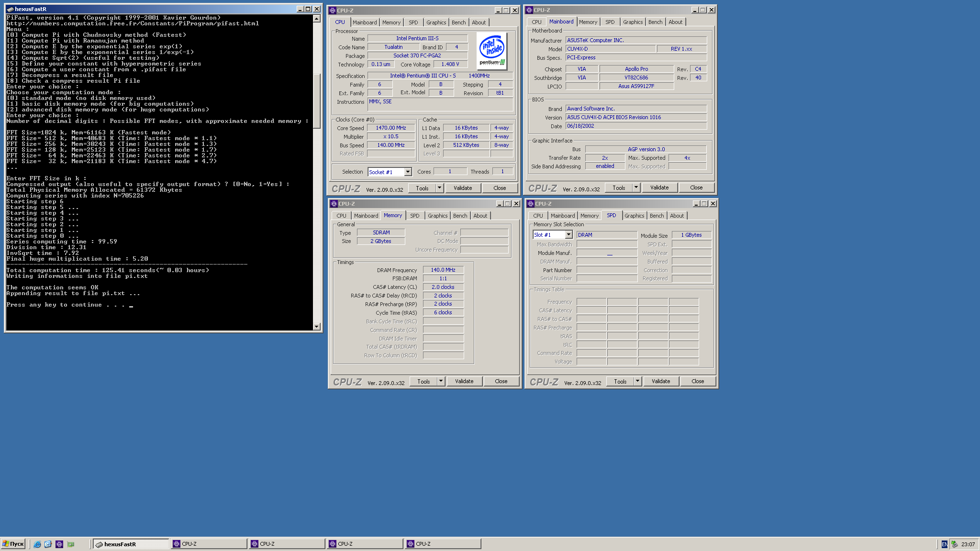Click the memory Type value SDRAM

tap(381, 232)
